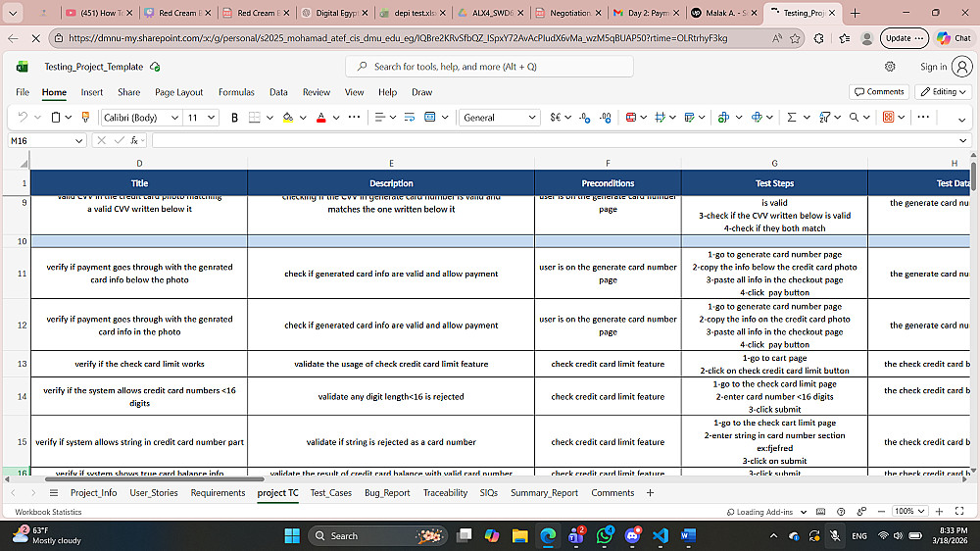Expand the font name dropdown
Viewport: 980px width, 551px height.
(175, 118)
